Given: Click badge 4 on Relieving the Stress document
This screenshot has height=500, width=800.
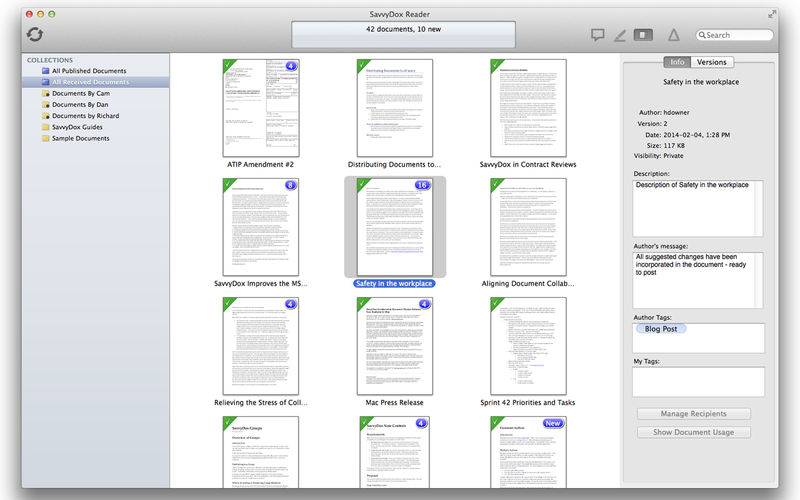Looking at the screenshot, I should [290, 304].
